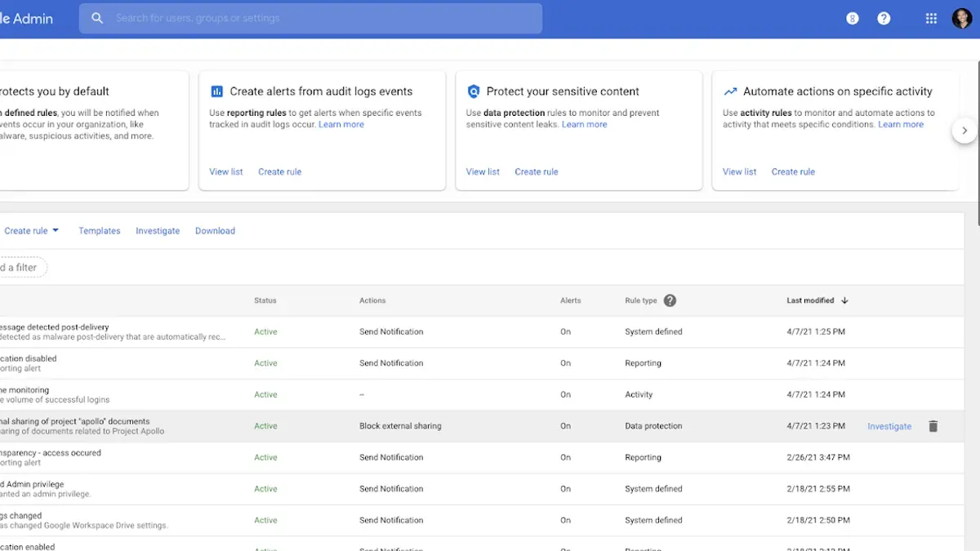Open Learn more for activity rules
Image resolution: width=980 pixels, height=551 pixels.
click(x=901, y=124)
